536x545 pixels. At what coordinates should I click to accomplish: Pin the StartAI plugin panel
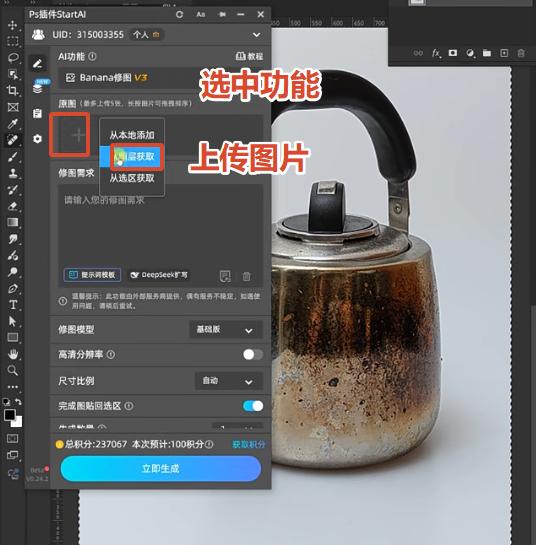click(222, 15)
